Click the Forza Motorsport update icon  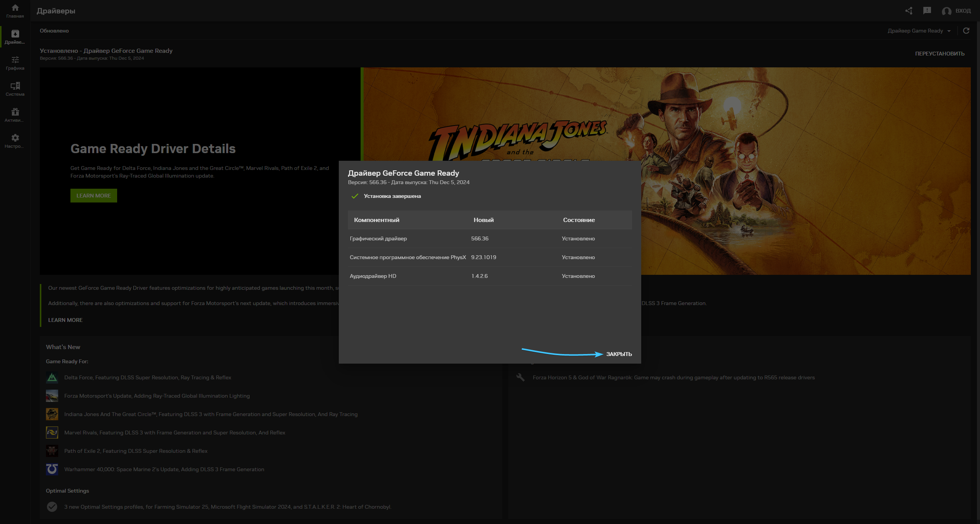coord(52,396)
